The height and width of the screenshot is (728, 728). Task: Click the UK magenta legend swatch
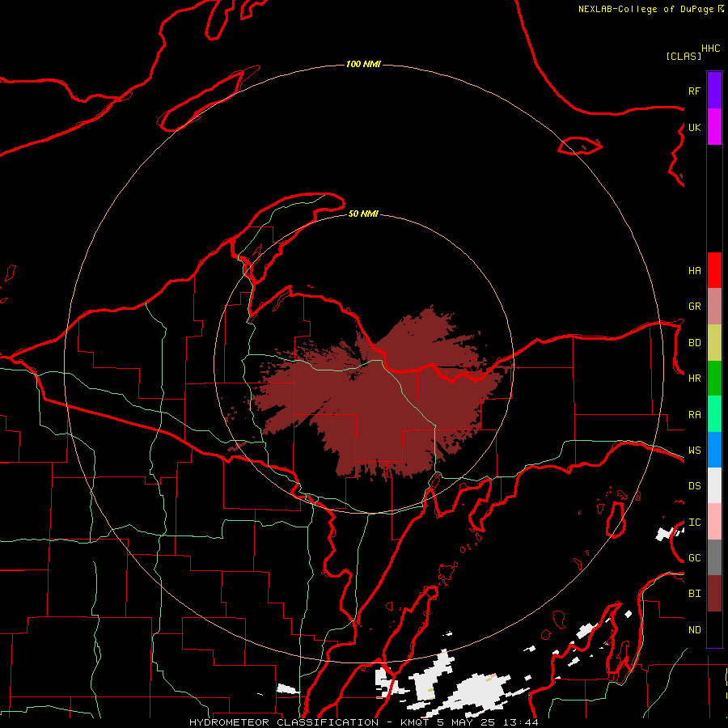coord(714,127)
